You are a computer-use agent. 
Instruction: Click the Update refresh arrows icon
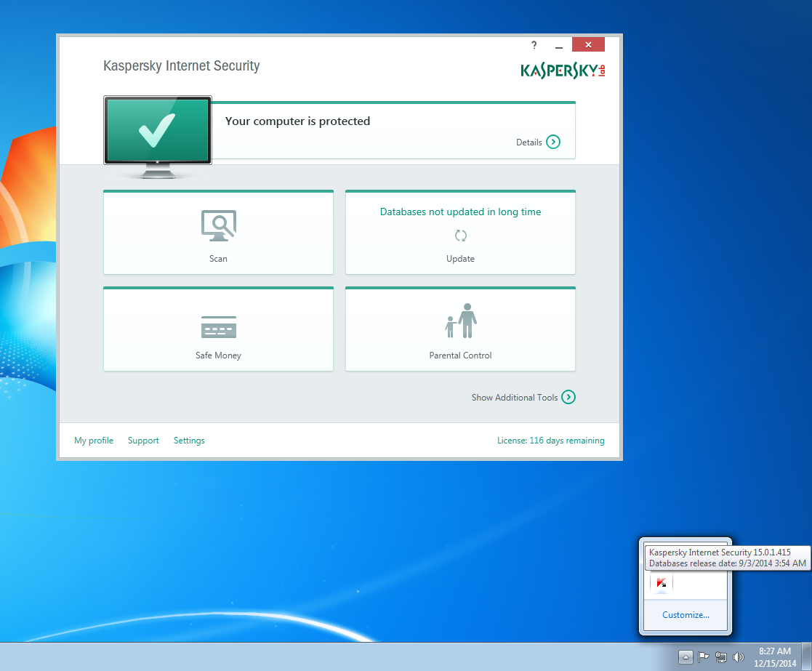[x=460, y=236]
